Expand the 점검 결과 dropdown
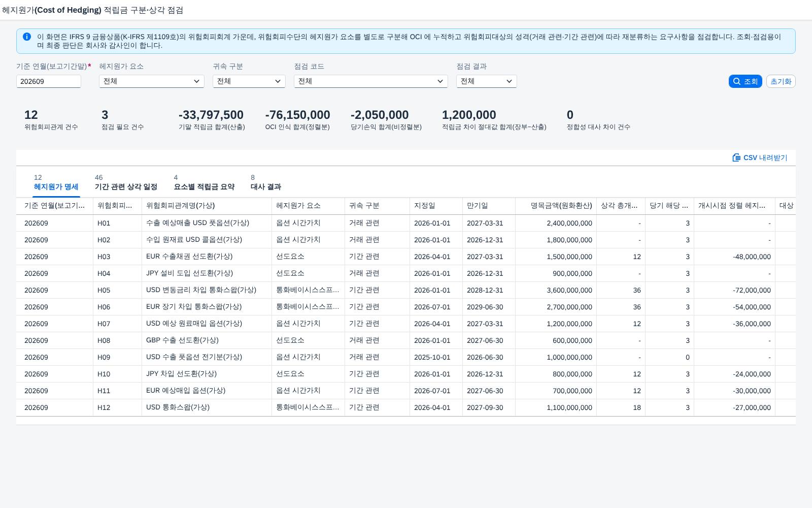This screenshot has height=508, width=812. pos(487,81)
